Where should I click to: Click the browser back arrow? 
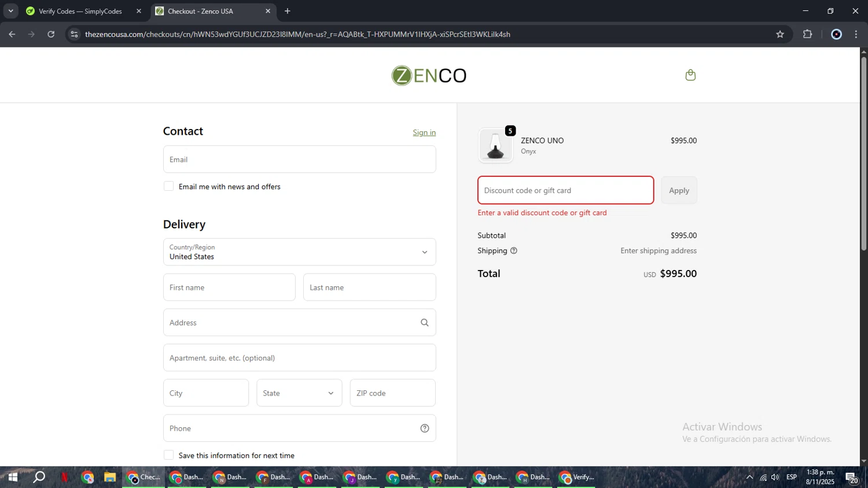(x=12, y=34)
